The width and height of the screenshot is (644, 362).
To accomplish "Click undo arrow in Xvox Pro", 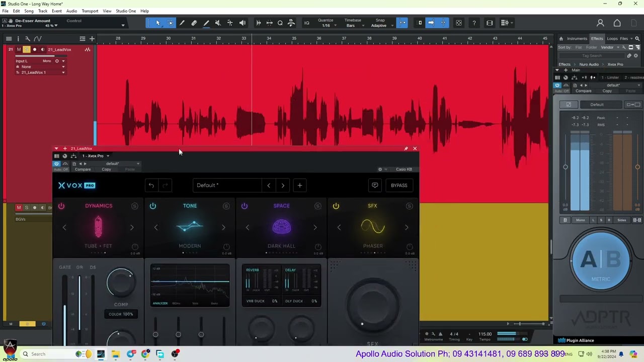I will (151, 186).
